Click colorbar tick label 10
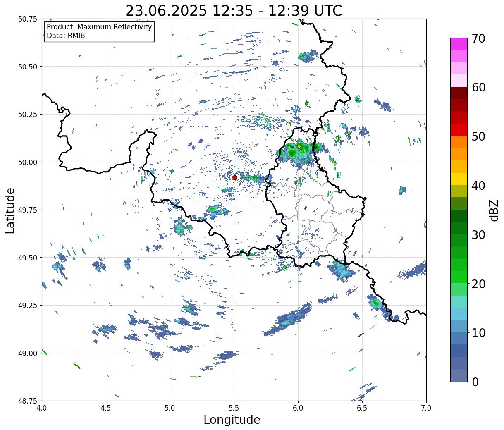 [x=478, y=332]
